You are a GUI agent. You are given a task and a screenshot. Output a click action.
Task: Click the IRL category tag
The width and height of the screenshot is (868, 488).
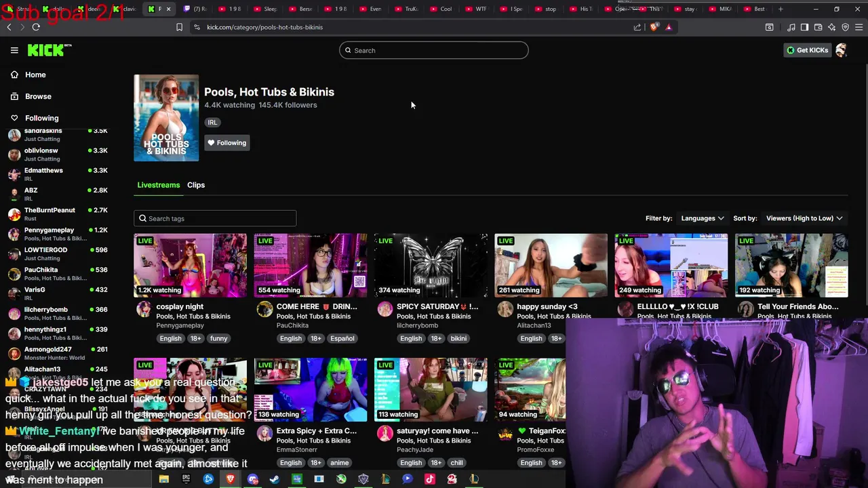pyautogui.click(x=212, y=123)
